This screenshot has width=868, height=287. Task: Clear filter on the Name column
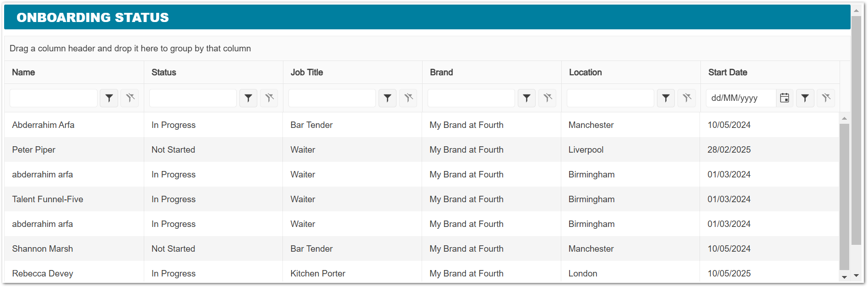(x=130, y=98)
